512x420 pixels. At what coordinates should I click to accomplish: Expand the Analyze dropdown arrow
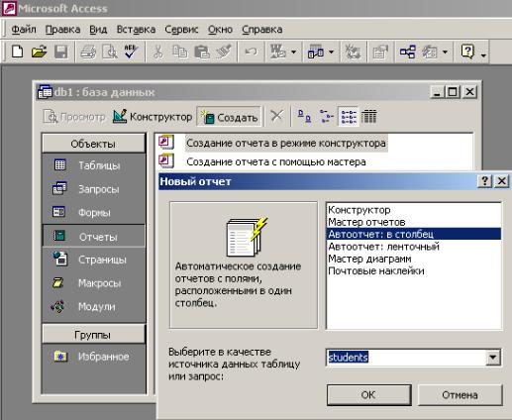pos(332,52)
